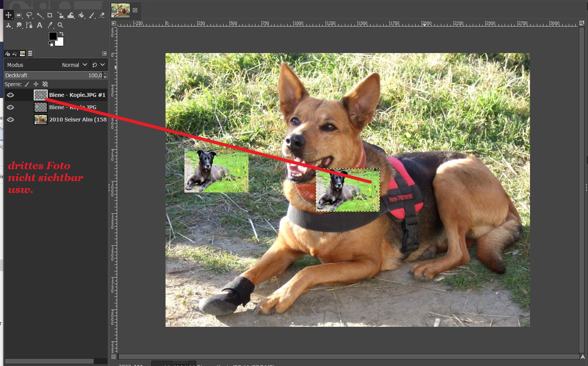Pick the Bucket Fill tool
The height and width of the screenshot is (366, 588).
click(x=81, y=15)
